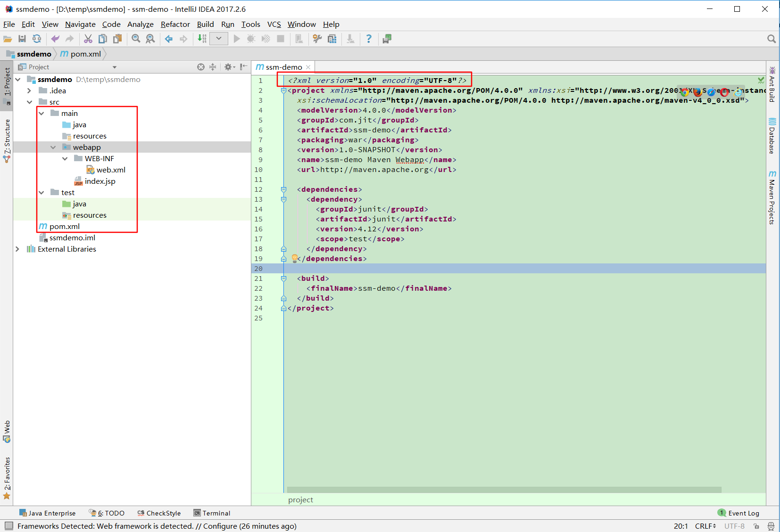Open the Refactor menu
Screen dimensions: 780x532
pyautogui.click(x=175, y=25)
